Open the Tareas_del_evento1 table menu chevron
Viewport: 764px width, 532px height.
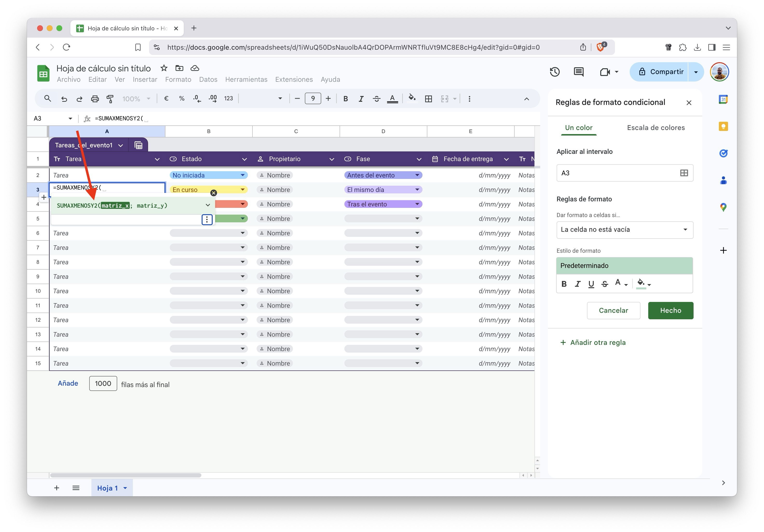click(121, 145)
